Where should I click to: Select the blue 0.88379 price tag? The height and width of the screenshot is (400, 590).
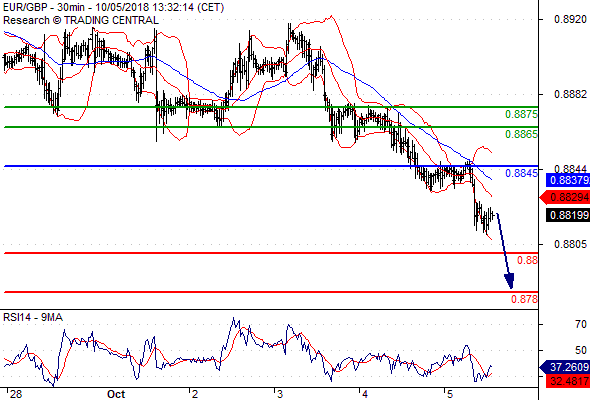(568, 180)
